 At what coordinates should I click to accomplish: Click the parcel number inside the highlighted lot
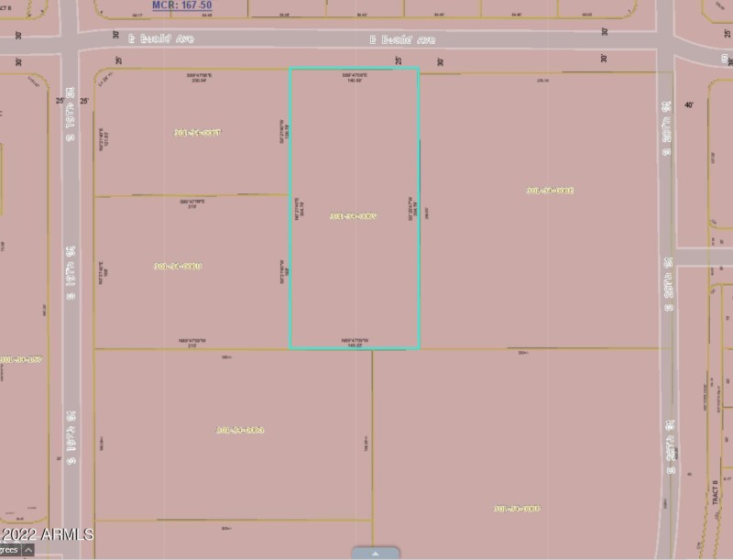coord(356,216)
